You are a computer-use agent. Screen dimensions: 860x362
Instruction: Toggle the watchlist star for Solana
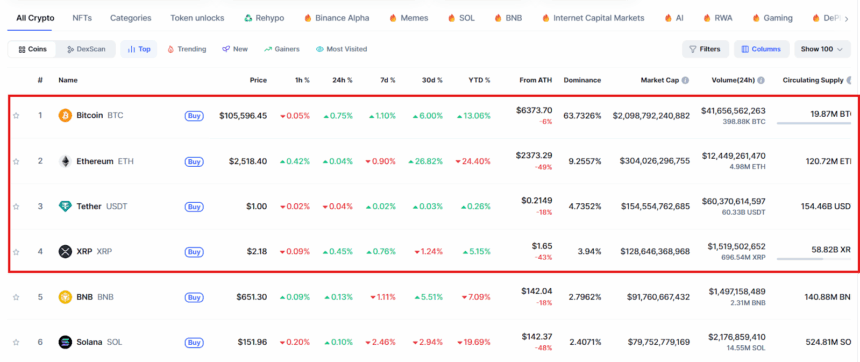[x=16, y=342]
